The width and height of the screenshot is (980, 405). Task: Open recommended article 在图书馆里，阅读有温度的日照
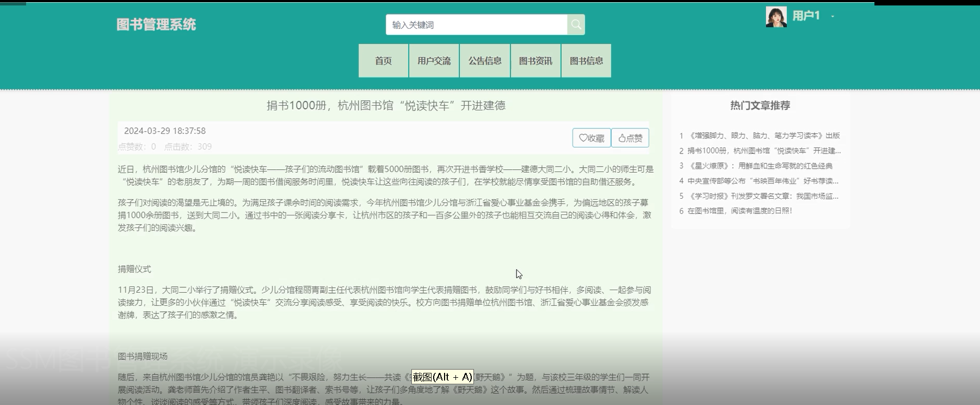coord(739,211)
